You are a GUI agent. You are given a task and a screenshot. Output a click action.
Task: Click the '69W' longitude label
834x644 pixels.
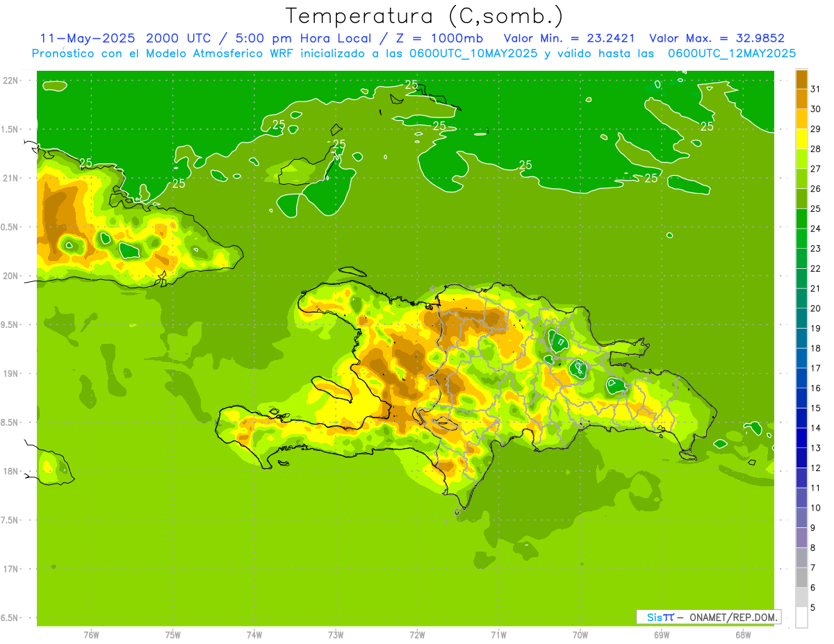tap(662, 634)
